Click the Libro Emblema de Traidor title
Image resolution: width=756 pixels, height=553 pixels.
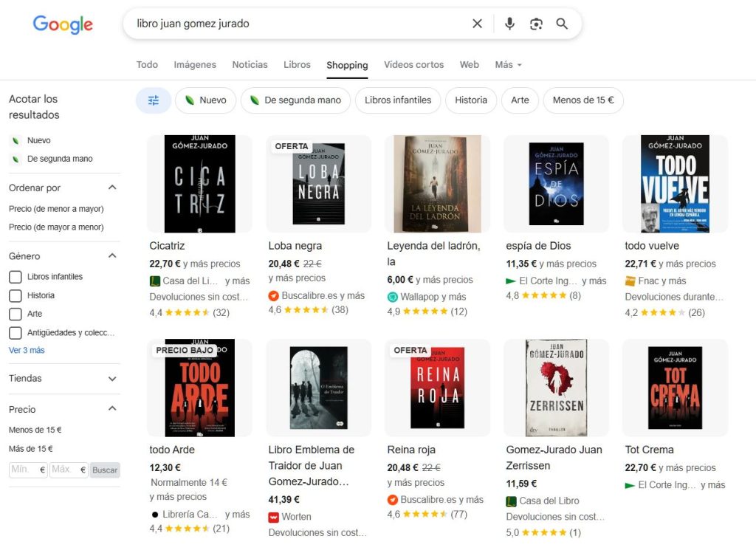tap(312, 466)
